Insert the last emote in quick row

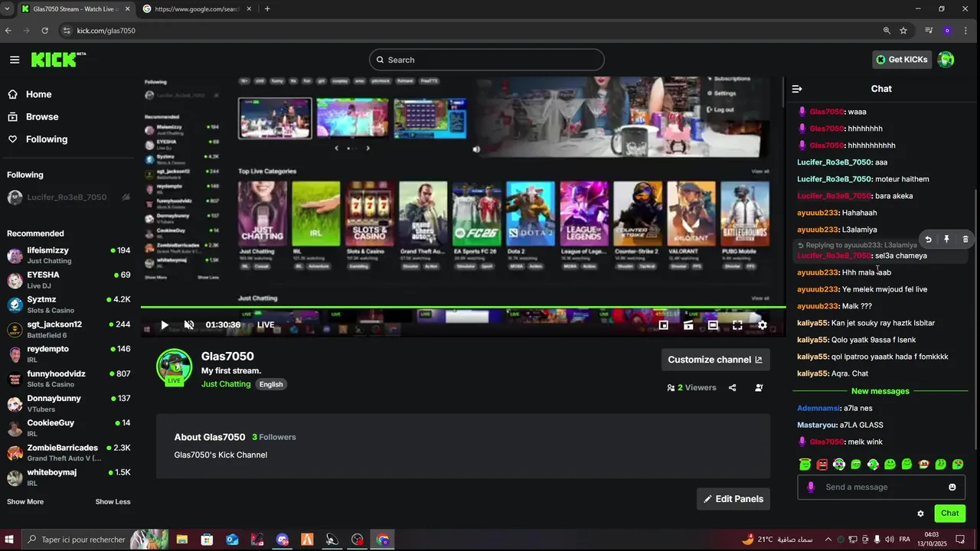(958, 465)
